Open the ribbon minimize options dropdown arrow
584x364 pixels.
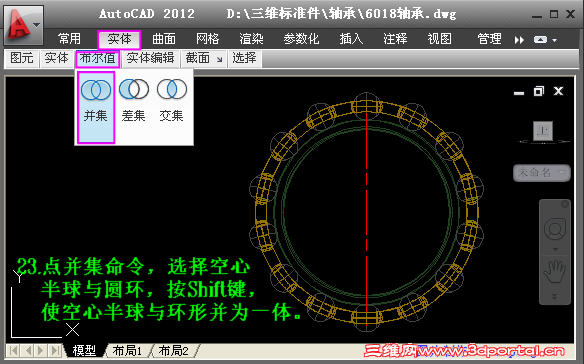555,40
